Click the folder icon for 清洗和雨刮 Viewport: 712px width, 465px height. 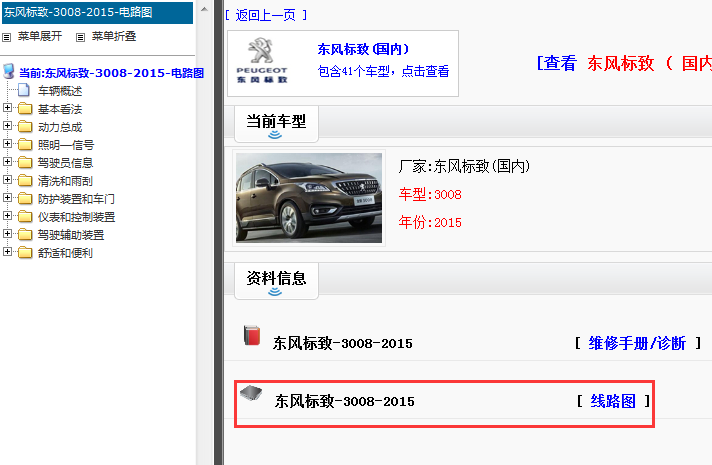click(x=25, y=181)
